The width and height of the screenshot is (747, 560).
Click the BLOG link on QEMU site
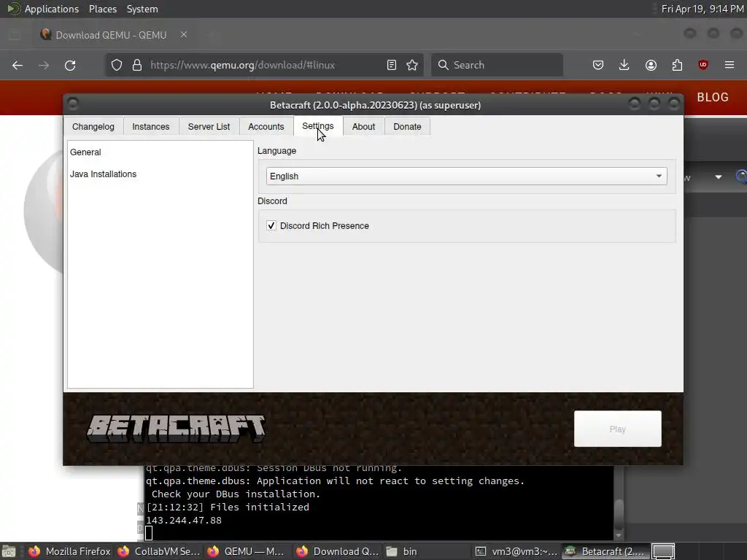click(713, 97)
